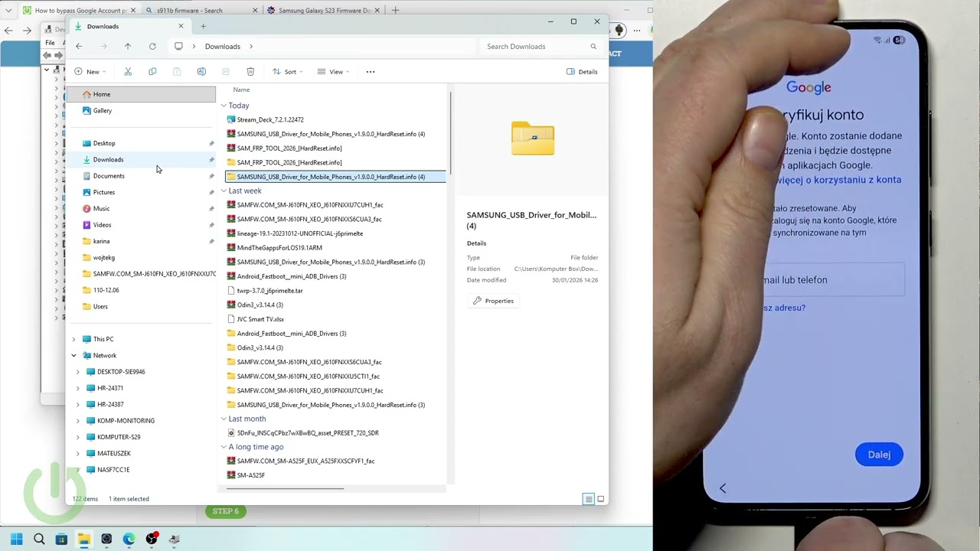This screenshot has width=980, height=551.
Task: Click the file list vertical scrollbar
Action: tap(450, 134)
